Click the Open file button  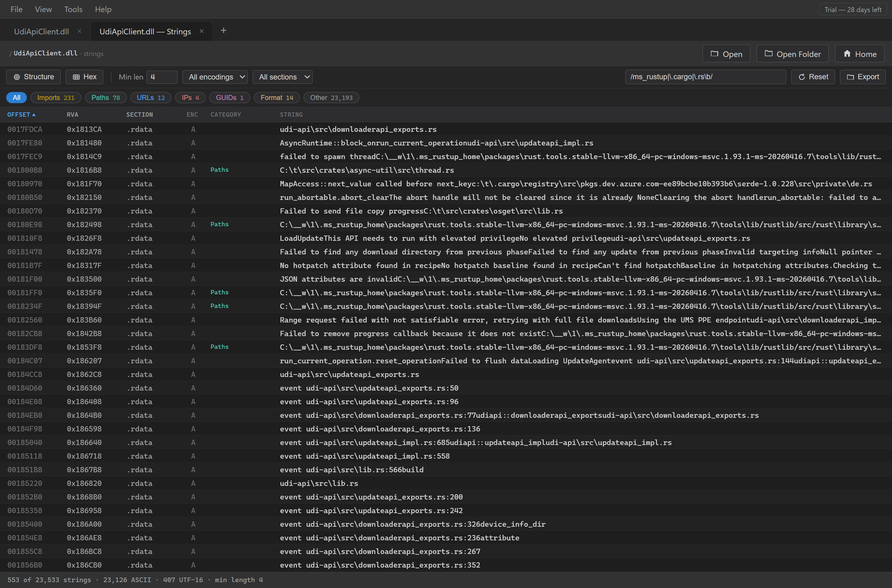[726, 54]
